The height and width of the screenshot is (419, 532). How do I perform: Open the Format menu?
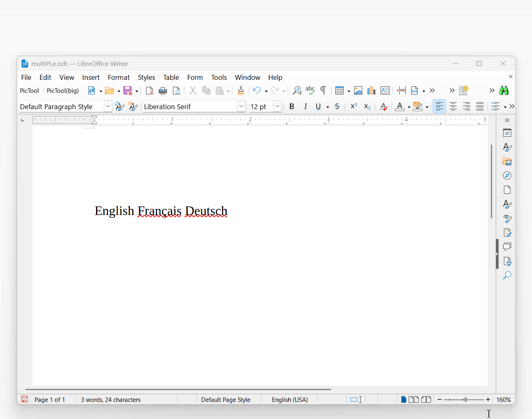pyautogui.click(x=119, y=77)
